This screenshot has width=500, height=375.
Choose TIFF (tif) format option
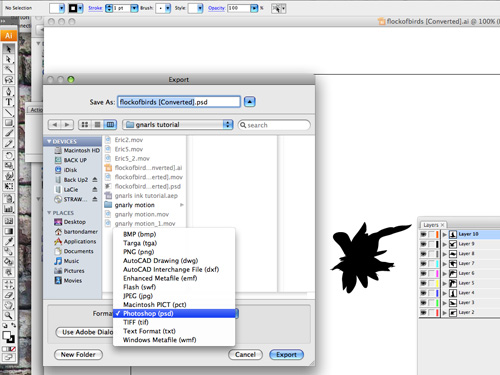[x=136, y=322]
